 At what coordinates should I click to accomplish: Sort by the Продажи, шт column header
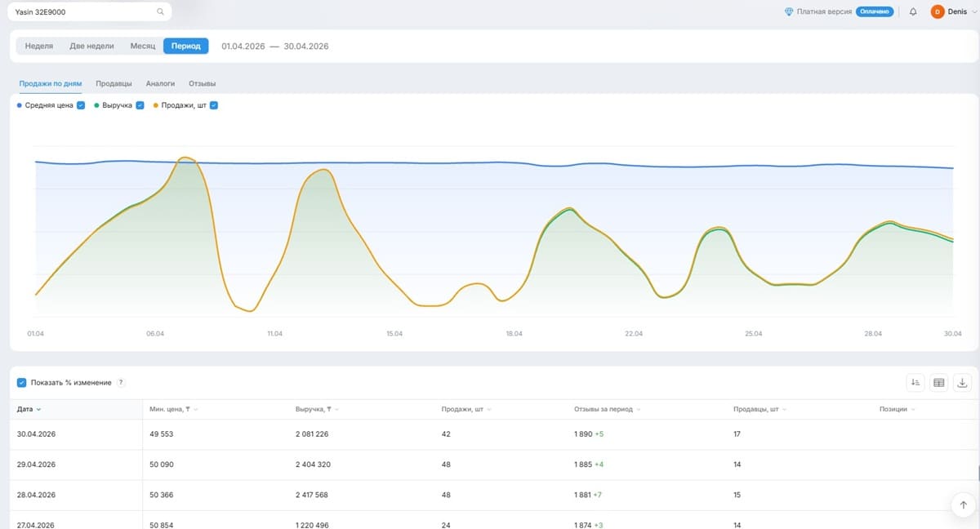[466, 409]
